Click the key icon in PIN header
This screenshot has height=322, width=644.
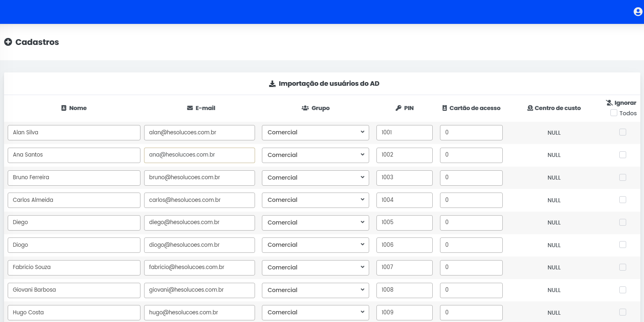click(x=398, y=108)
